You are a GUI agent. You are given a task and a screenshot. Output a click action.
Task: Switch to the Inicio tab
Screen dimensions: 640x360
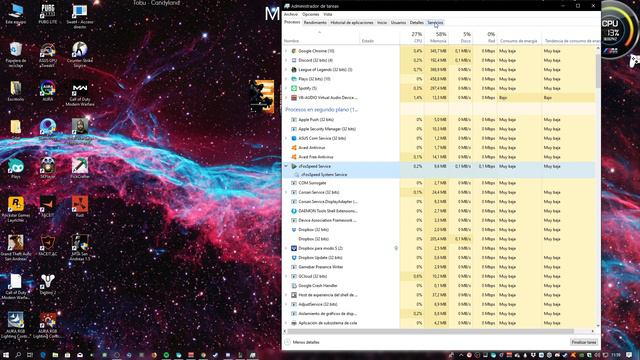[382, 22]
